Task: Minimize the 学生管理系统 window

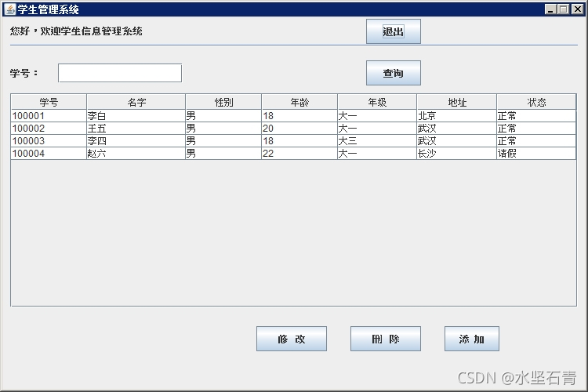Action: click(550, 9)
